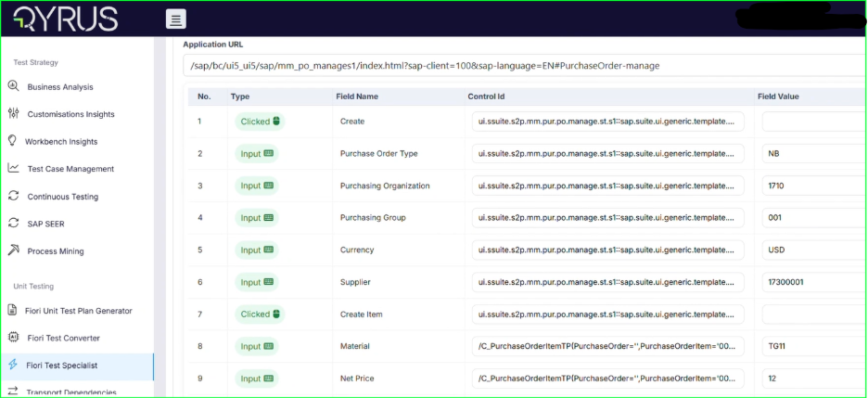Viewport: 868px width, 398px height.
Task: Open Fiori Unit Test Plan Generator
Action: [x=79, y=311]
